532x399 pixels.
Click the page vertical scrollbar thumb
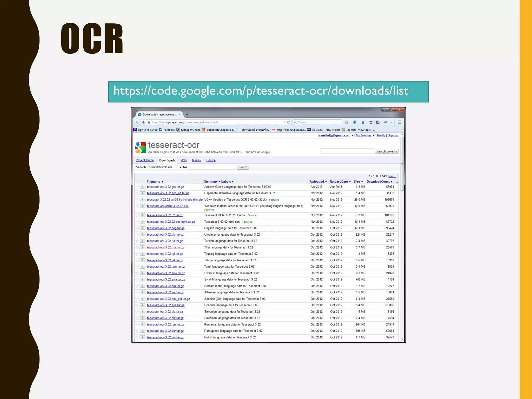click(x=402, y=164)
